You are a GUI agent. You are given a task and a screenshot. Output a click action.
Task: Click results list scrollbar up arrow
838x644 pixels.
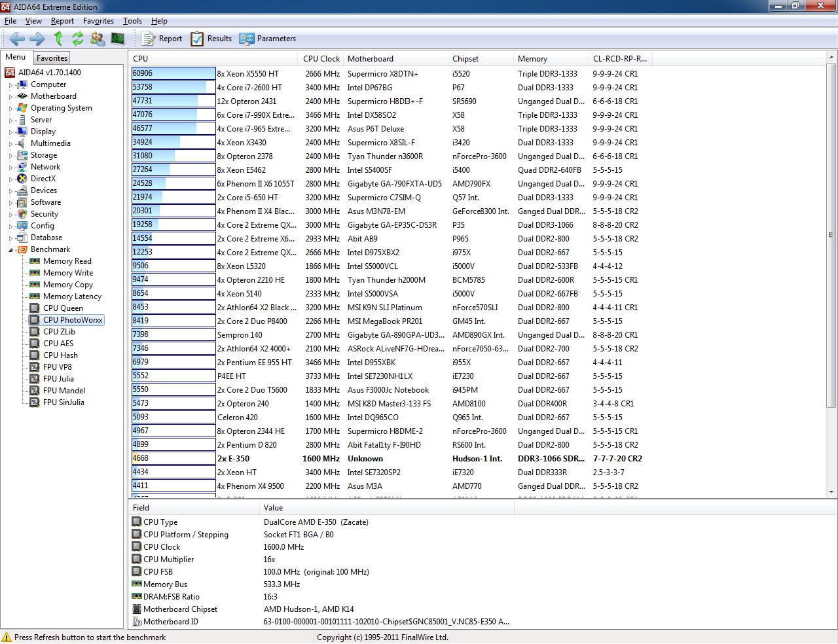point(831,58)
